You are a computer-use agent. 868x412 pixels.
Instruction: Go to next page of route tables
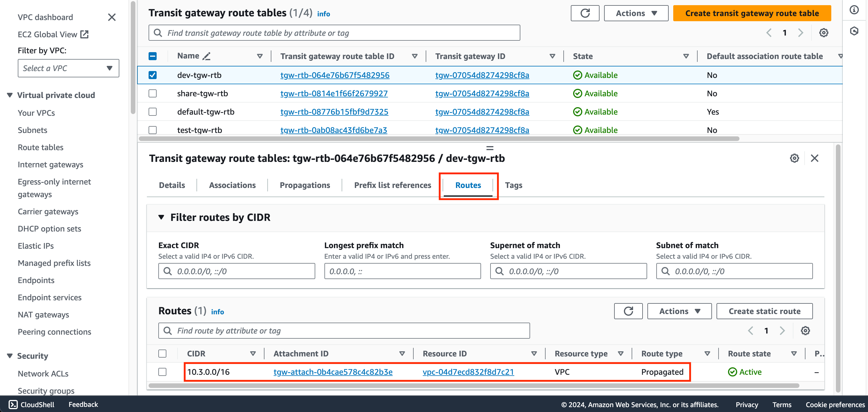(801, 33)
